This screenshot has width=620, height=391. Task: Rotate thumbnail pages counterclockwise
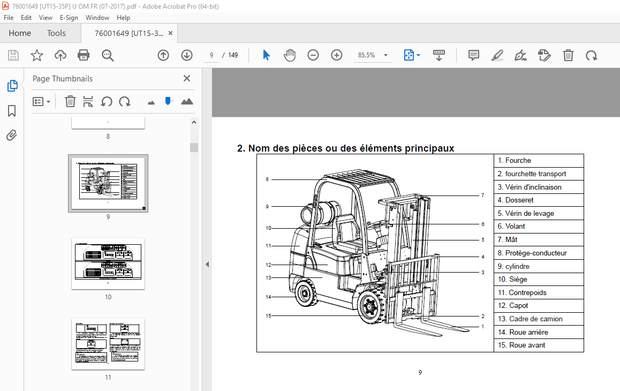[x=106, y=102]
